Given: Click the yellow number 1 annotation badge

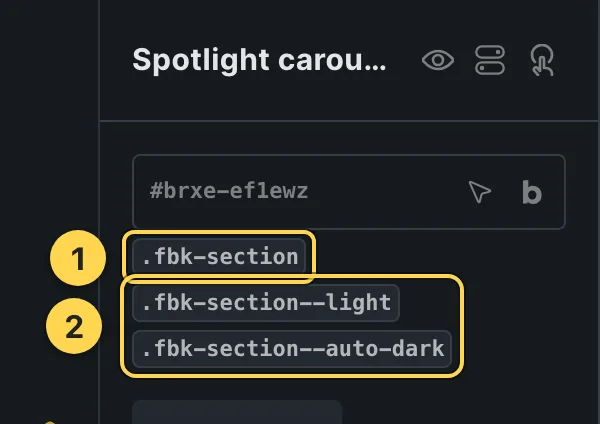Looking at the screenshot, I should [78, 258].
